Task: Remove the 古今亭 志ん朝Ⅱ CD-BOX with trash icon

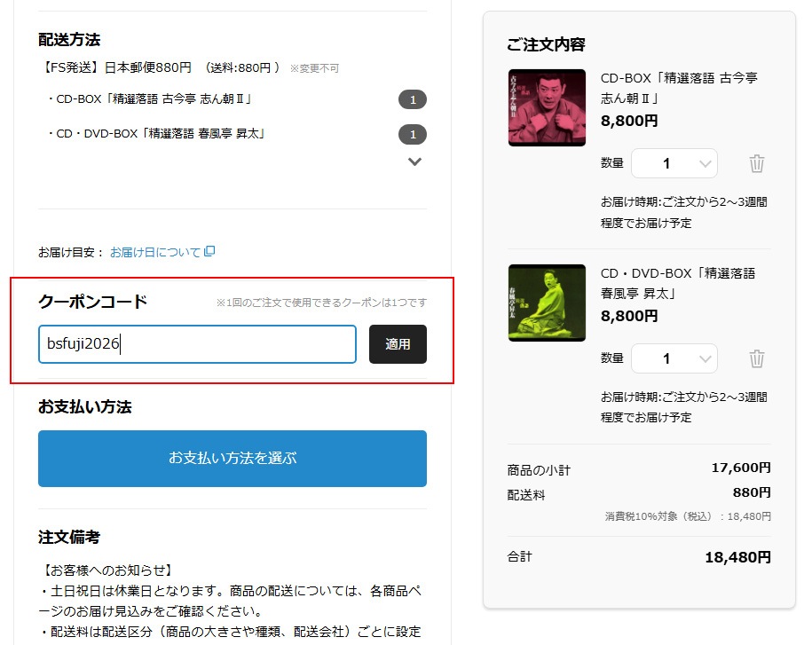Action: [x=756, y=163]
